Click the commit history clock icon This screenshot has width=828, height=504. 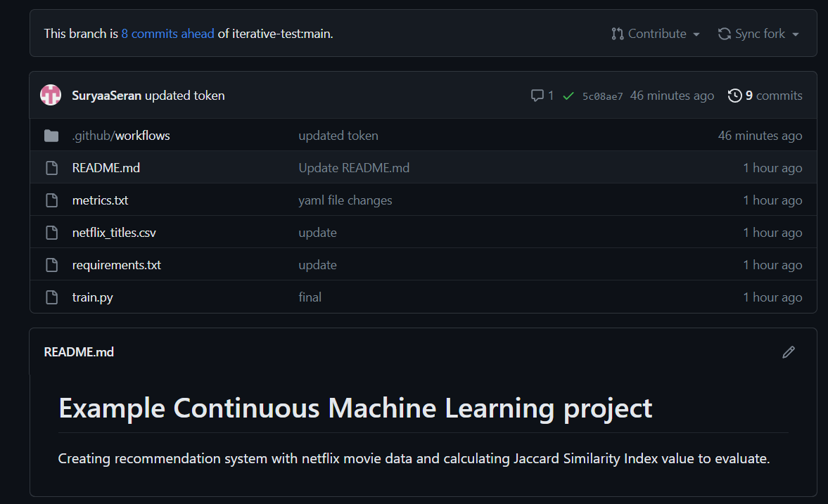coord(735,95)
